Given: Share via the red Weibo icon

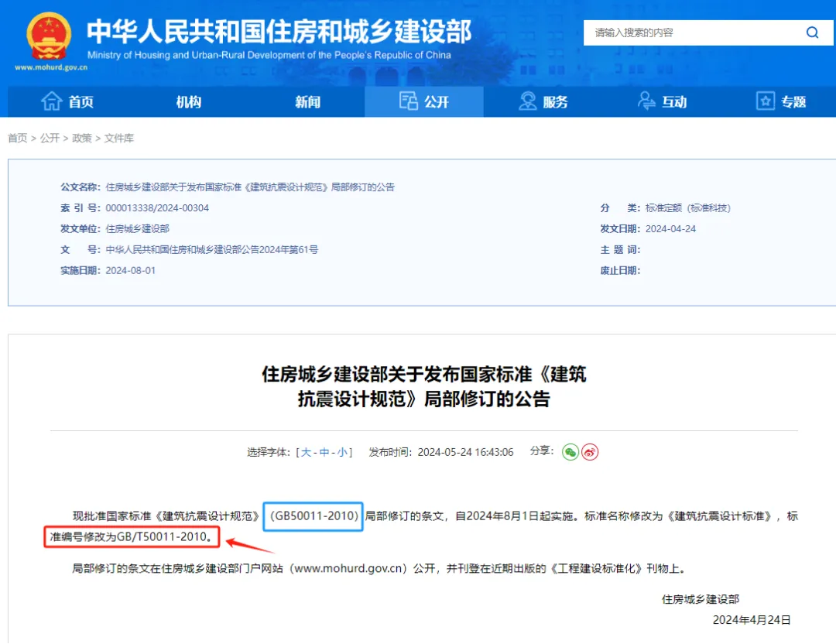Looking at the screenshot, I should click(590, 452).
